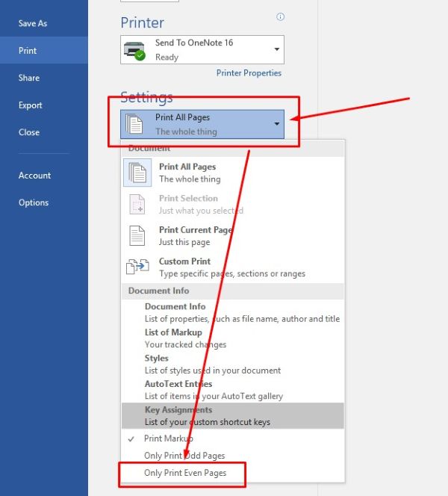The width and height of the screenshot is (448, 496).
Task: Collapse the Print All Pages settings dropdown arrow
Action: (x=277, y=124)
